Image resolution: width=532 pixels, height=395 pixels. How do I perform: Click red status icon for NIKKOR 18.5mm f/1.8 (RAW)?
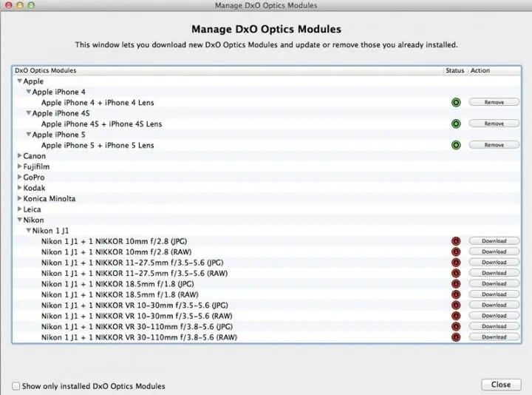point(456,294)
